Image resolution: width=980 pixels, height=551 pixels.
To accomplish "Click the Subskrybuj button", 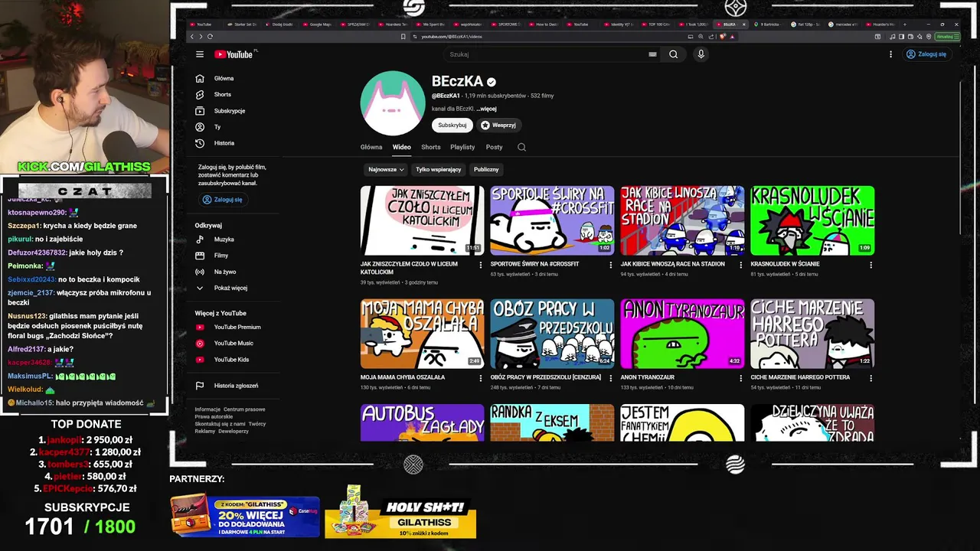I will 452,125.
